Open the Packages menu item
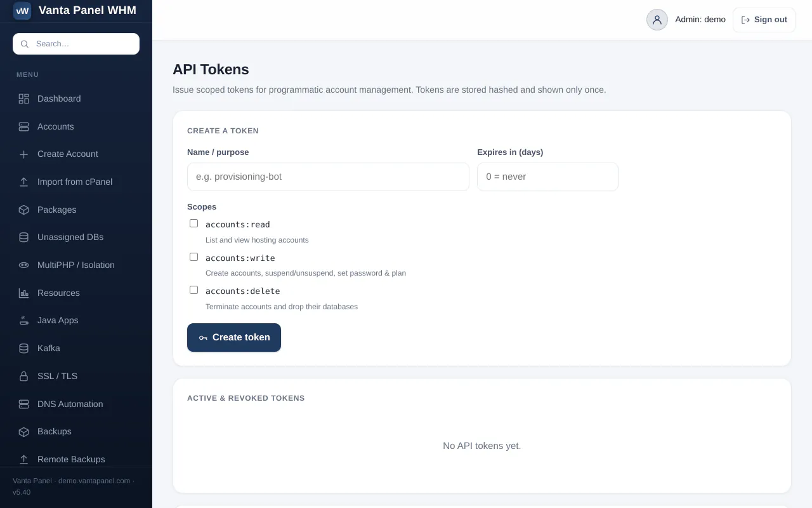This screenshot has height=508, width=812. tap(76, 210)
